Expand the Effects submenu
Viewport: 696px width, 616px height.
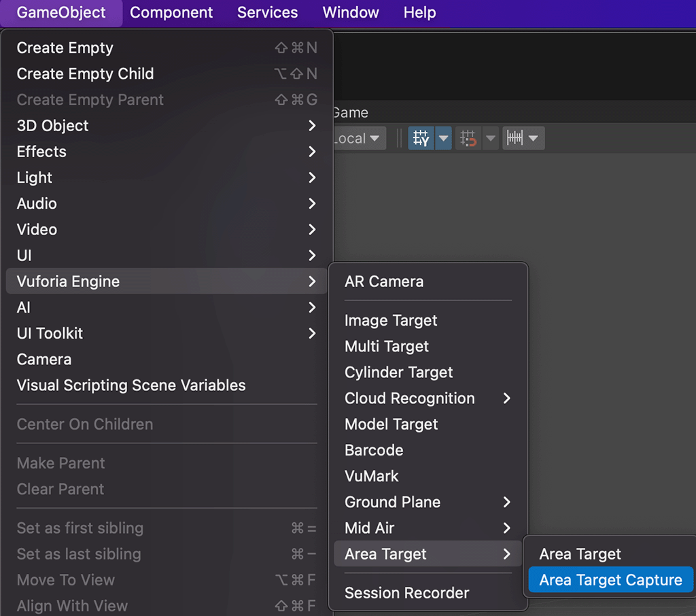click(x=167, y=152)
